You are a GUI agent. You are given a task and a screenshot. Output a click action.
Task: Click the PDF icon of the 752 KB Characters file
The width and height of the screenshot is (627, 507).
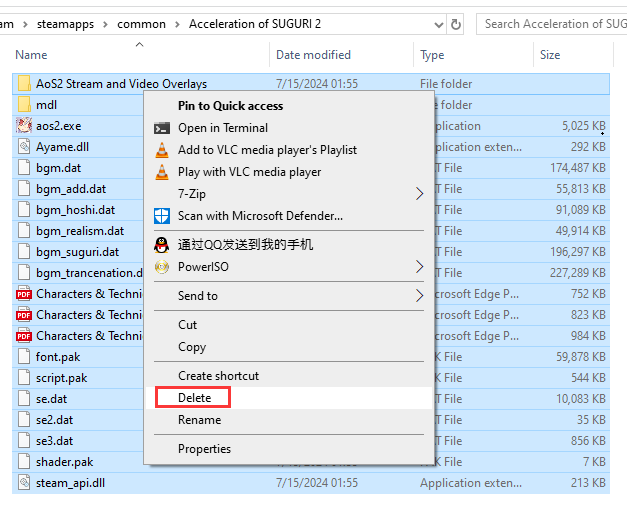click(24, 294)
